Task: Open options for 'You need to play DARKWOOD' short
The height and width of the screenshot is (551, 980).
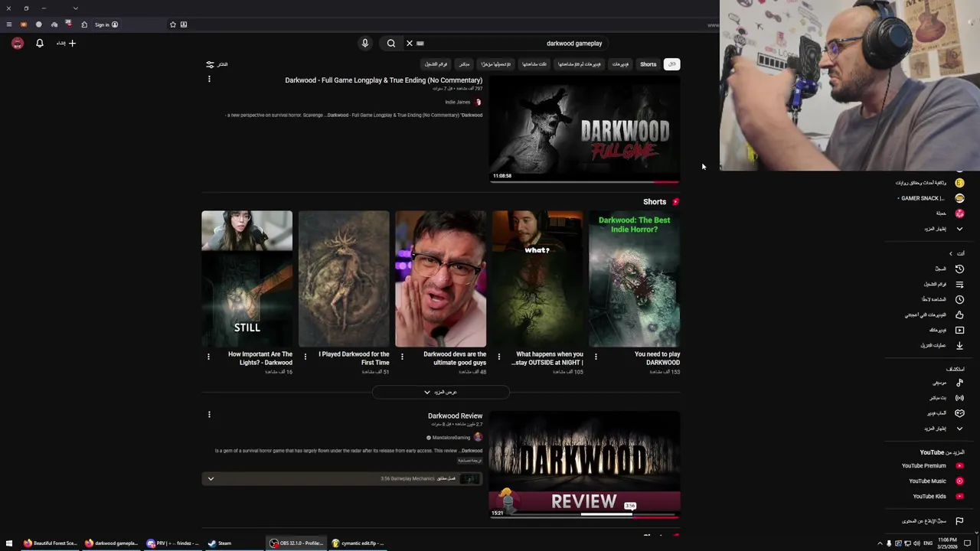Action: coord(596,357)
